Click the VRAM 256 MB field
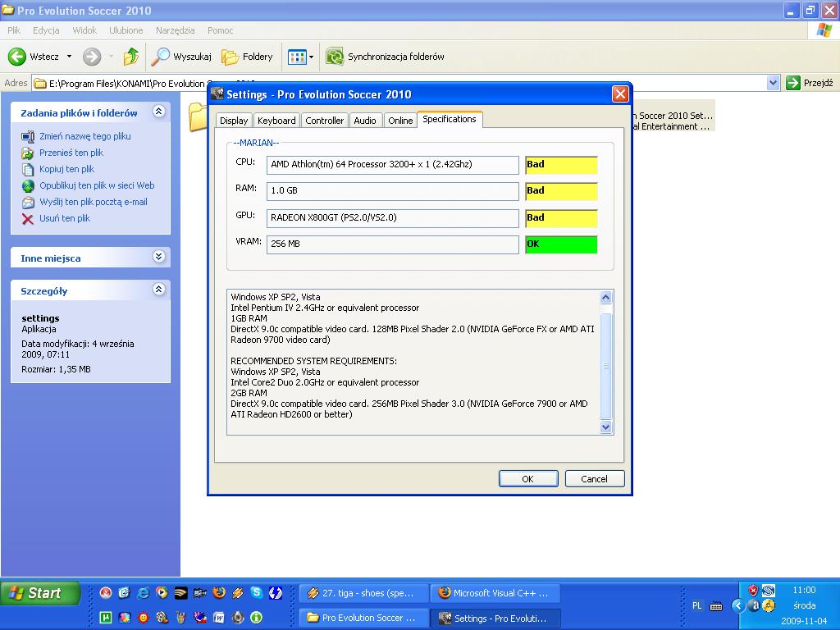 [x=393, y=244]
